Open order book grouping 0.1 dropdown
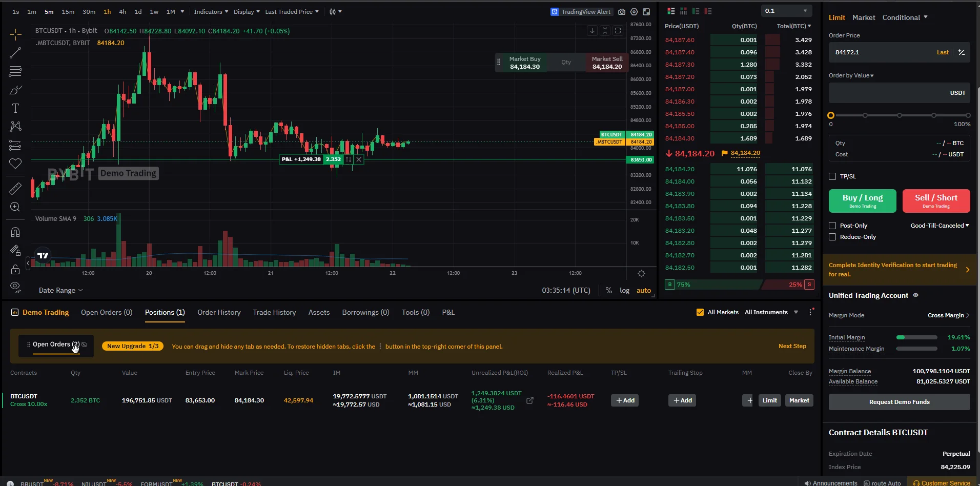This screenshot has height=486, width=980. click(786, 11)
